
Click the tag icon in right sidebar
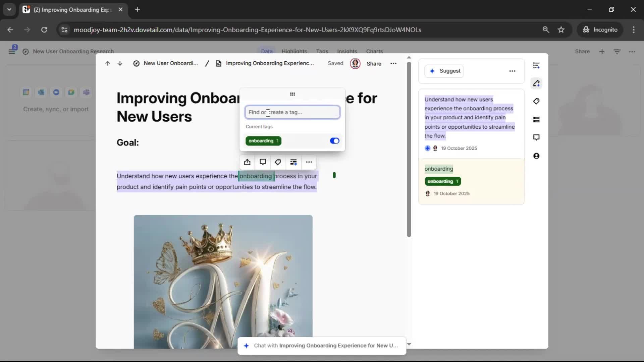[x=536, y=101]
